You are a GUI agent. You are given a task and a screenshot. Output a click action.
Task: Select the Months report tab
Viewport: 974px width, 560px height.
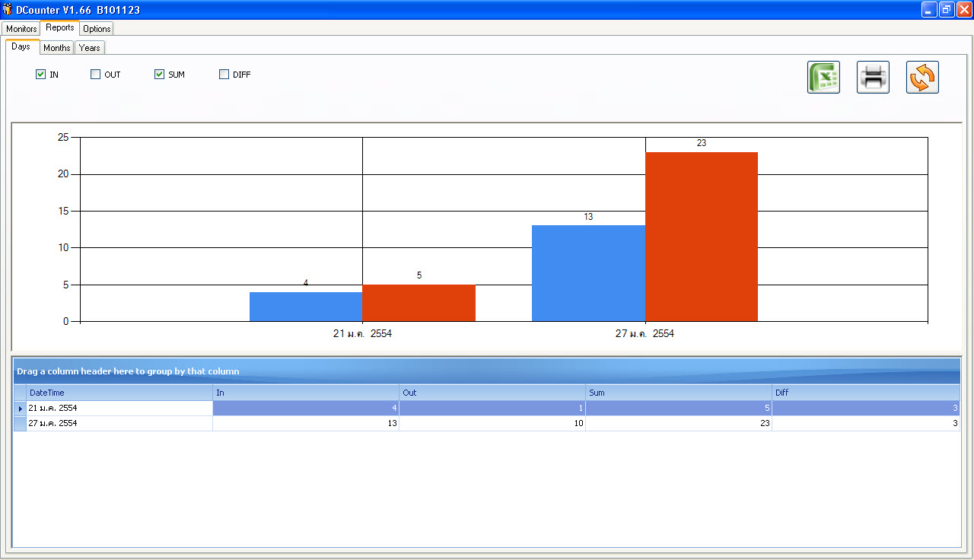tap(56, 48)
